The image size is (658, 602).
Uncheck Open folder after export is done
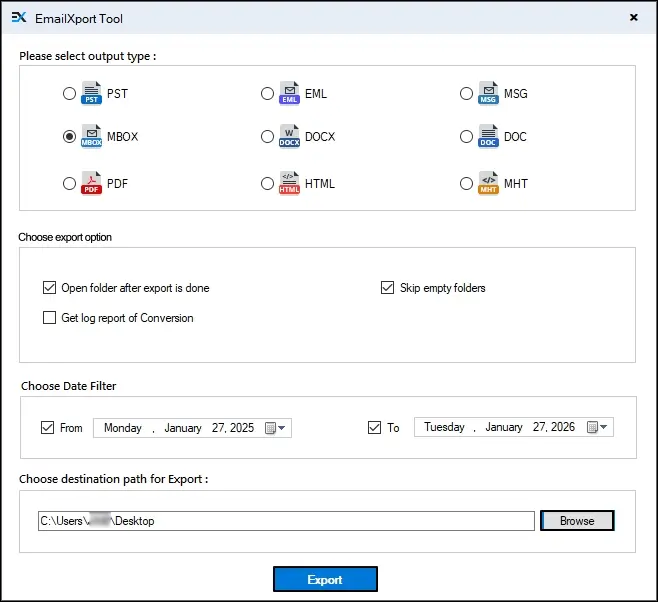(x=50, y=288)
